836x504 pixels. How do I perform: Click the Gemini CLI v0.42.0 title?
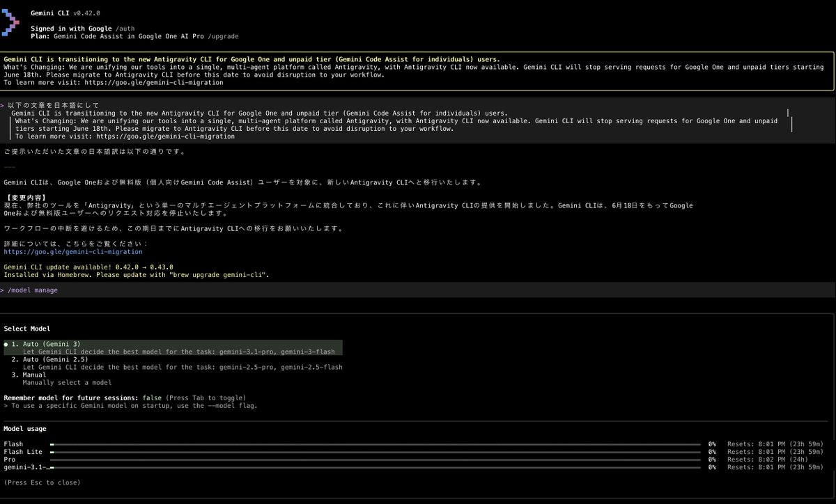click(67, 14)
